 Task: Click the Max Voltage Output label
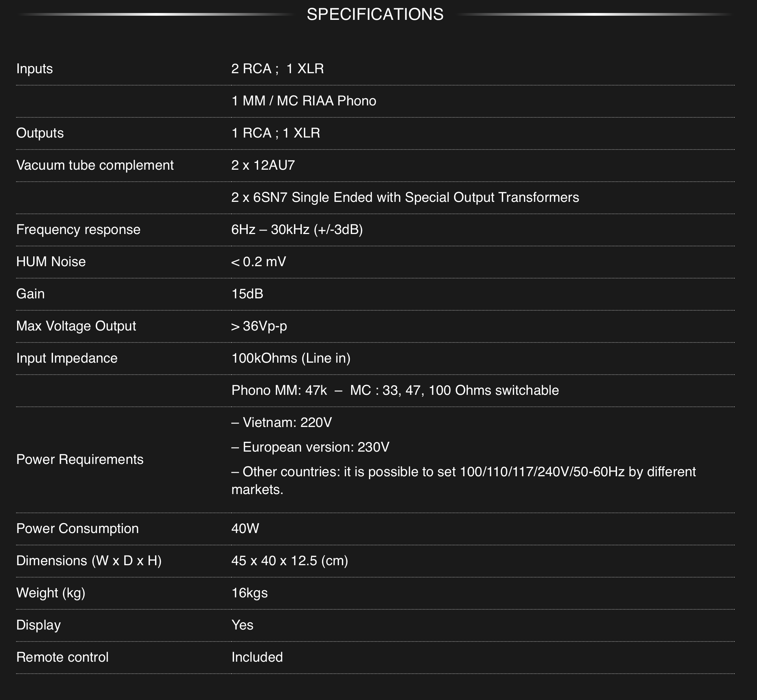(x=76, y=326)
